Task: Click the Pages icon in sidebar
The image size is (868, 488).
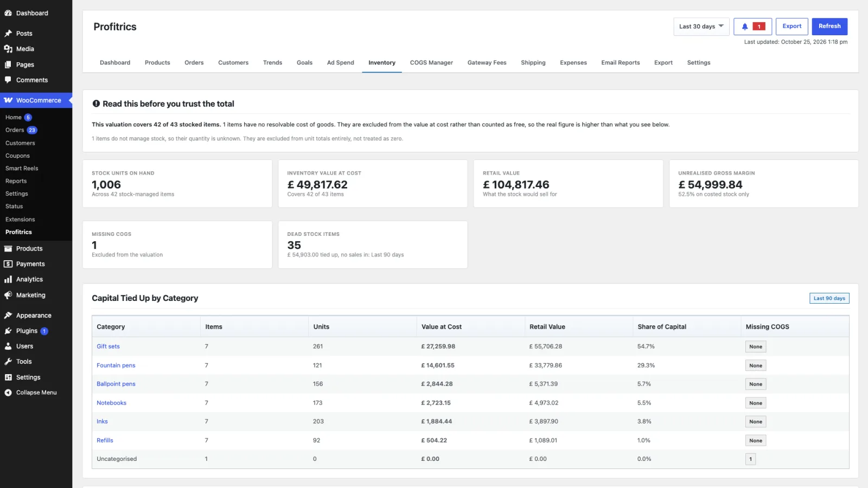Action: [8, 65]
